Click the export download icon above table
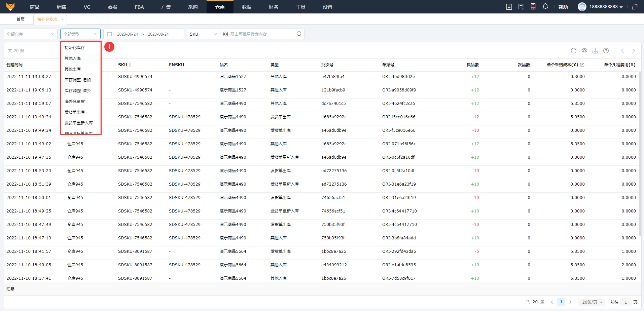The image size is (644, 311). point(595,51)
